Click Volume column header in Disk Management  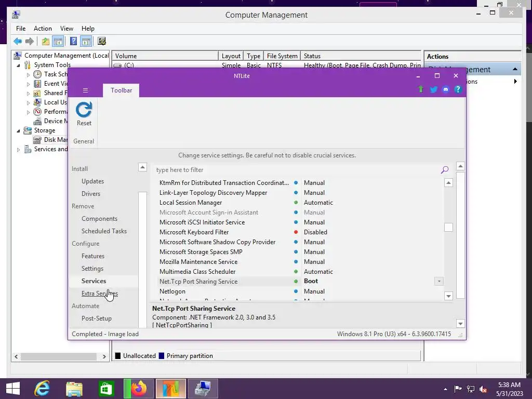165,56
